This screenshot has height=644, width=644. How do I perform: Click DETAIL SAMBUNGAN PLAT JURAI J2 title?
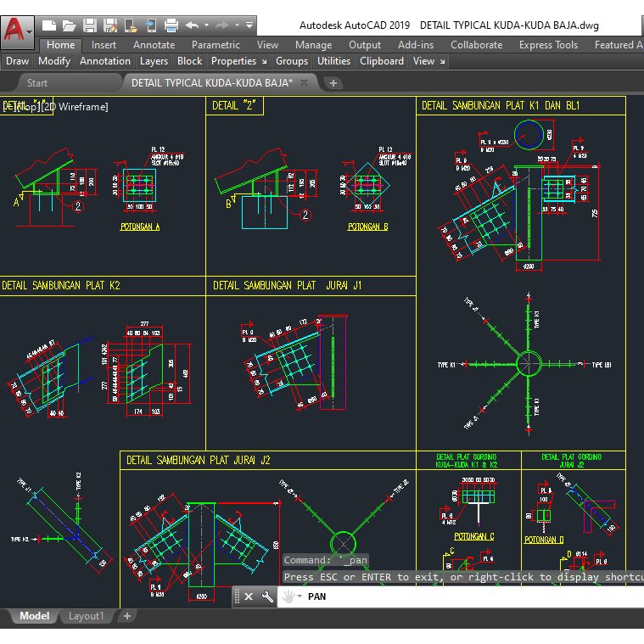(199, 461)
